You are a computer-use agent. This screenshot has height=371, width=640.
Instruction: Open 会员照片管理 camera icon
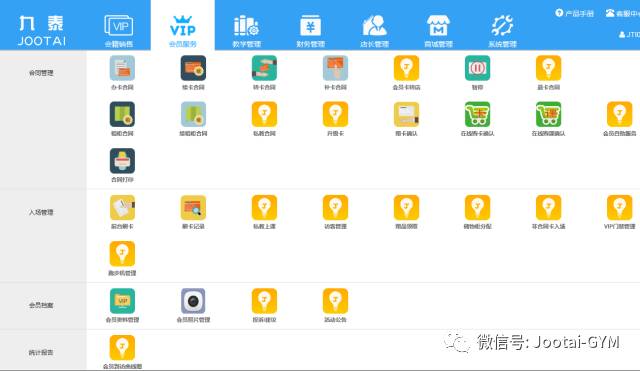pos(193,301)
